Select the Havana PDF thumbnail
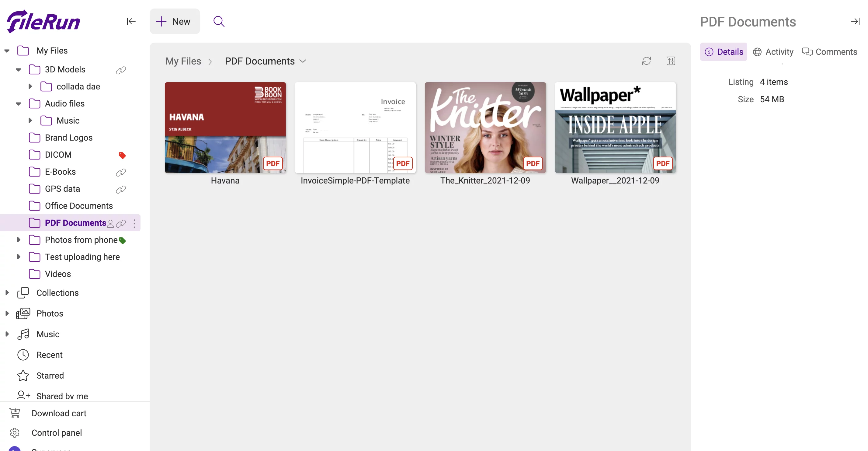This screenshot has width=868, height=451. [225, 128]
